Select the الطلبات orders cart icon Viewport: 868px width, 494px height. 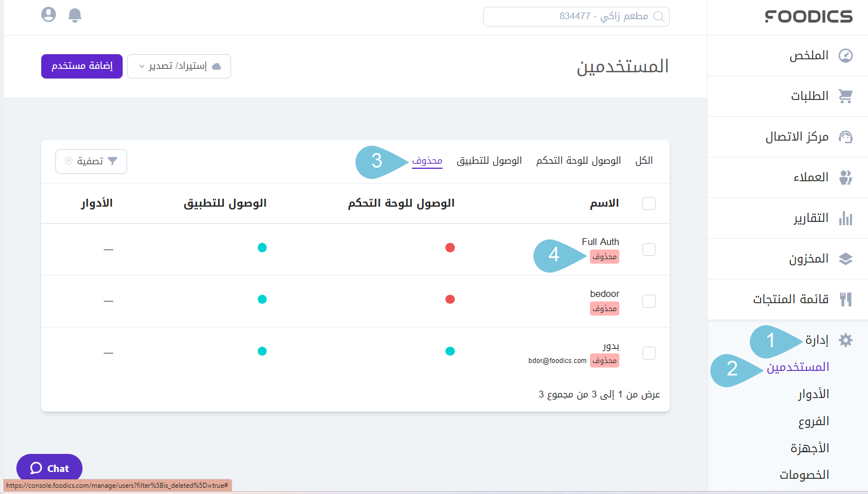click(846, 96)
